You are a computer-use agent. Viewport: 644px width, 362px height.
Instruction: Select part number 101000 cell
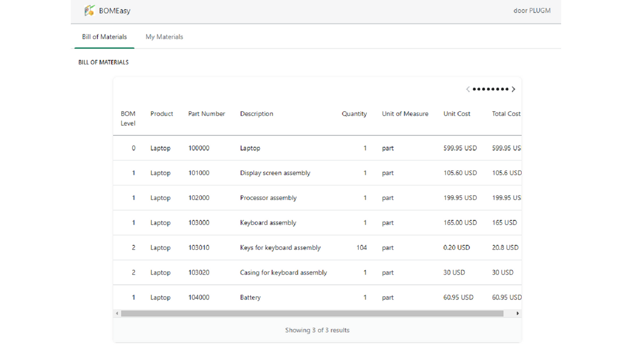[x=199, y=173]
